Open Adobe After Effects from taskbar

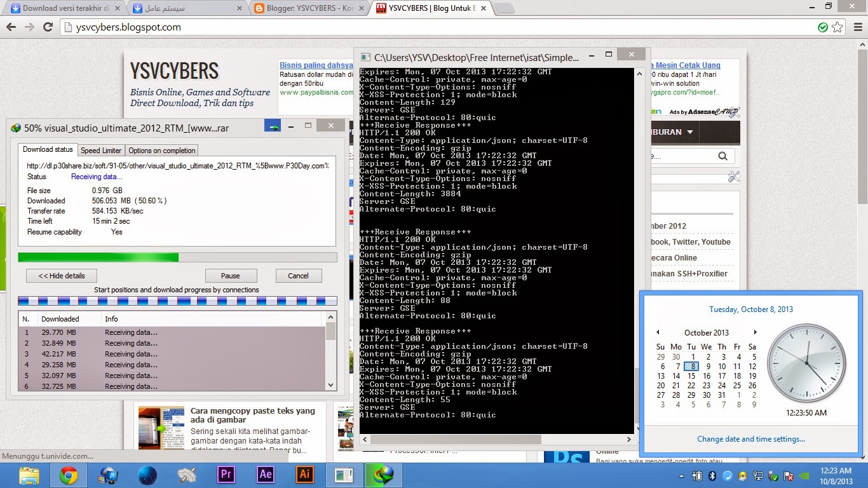[x=266, y=475]
